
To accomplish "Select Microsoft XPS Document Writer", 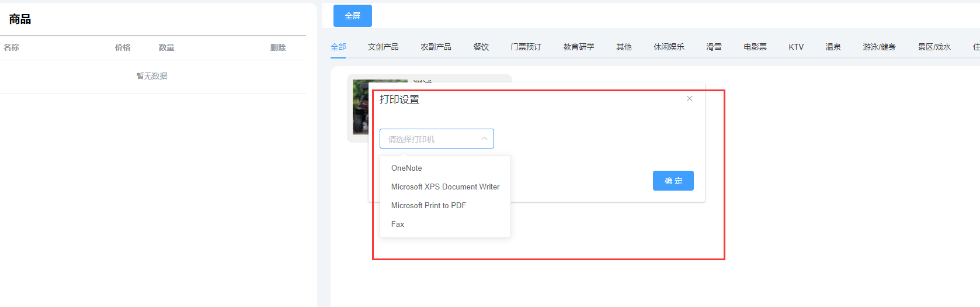I will (x=445, y=187).
